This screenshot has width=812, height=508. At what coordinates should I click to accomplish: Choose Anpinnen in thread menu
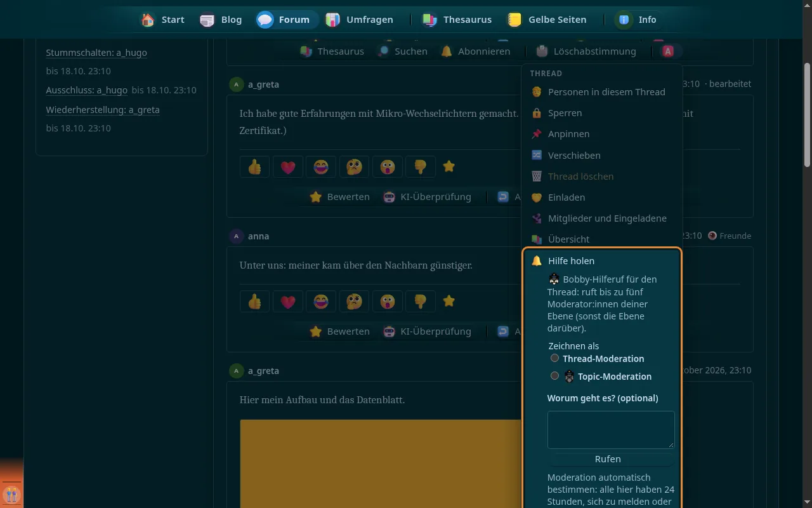601,134
